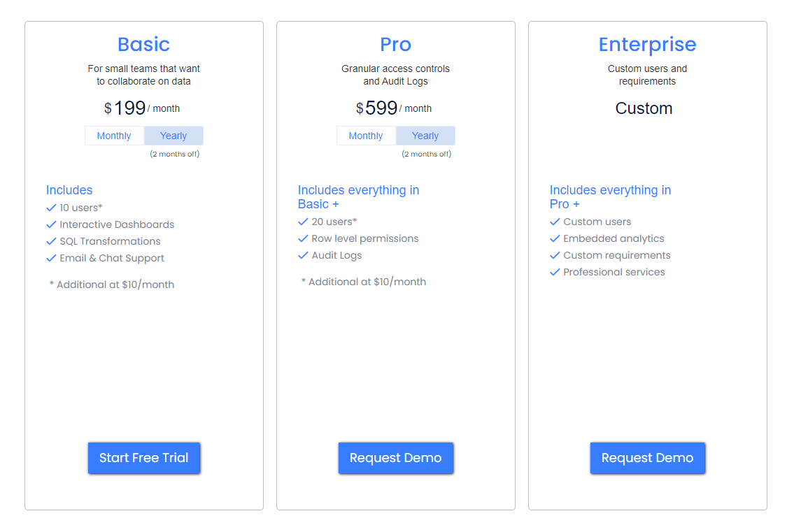Select Yearly billing on the Basic plan

click(x=173, y=135)
